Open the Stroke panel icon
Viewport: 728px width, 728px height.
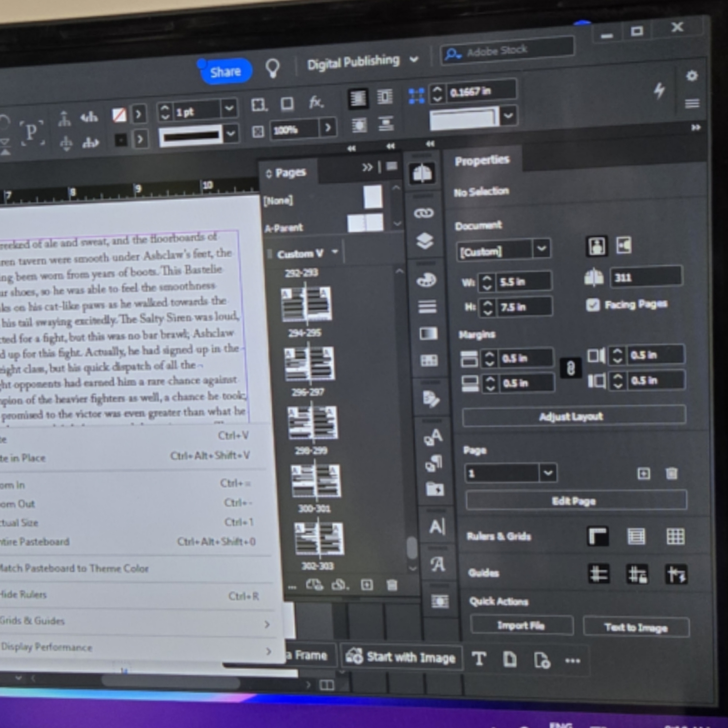427,307
